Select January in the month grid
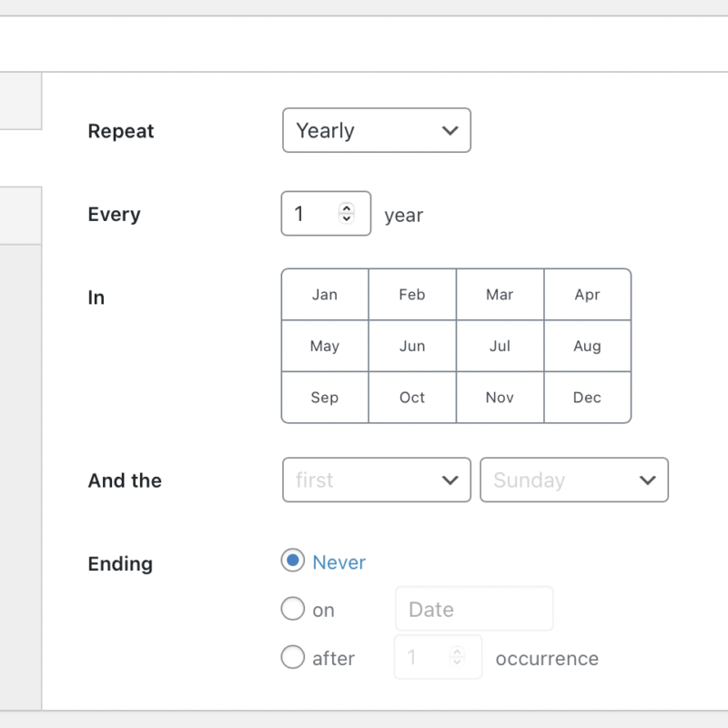 (324, 294)
